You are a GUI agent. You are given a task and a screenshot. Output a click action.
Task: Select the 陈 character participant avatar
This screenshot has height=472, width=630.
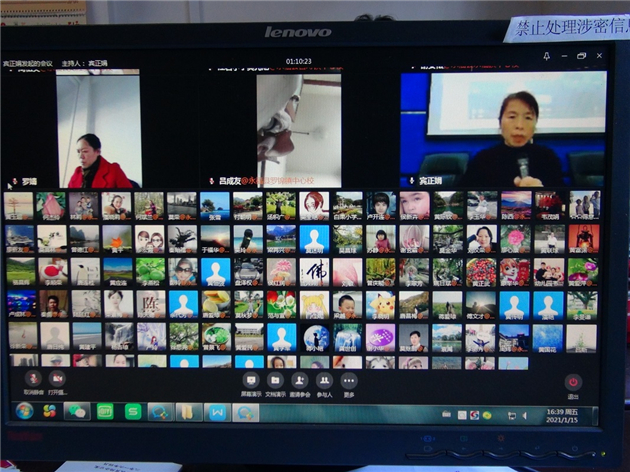150,305
